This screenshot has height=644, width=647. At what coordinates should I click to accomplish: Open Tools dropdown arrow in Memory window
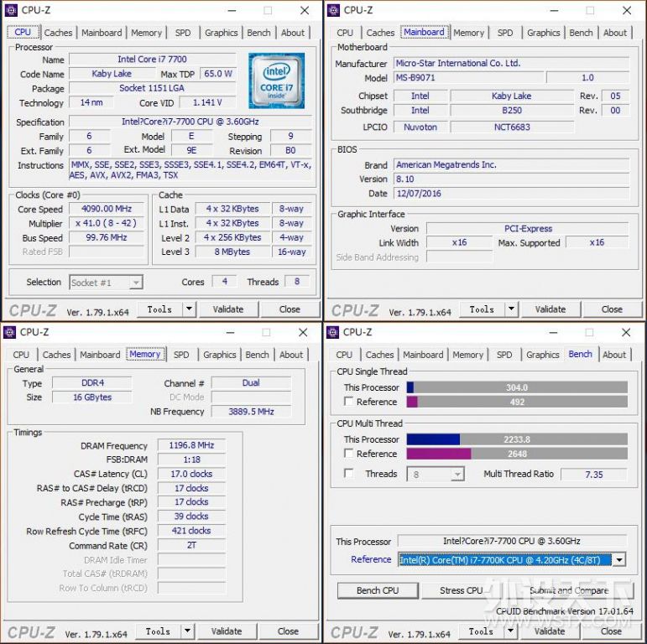pyautogui.click(x=188, y=631)
